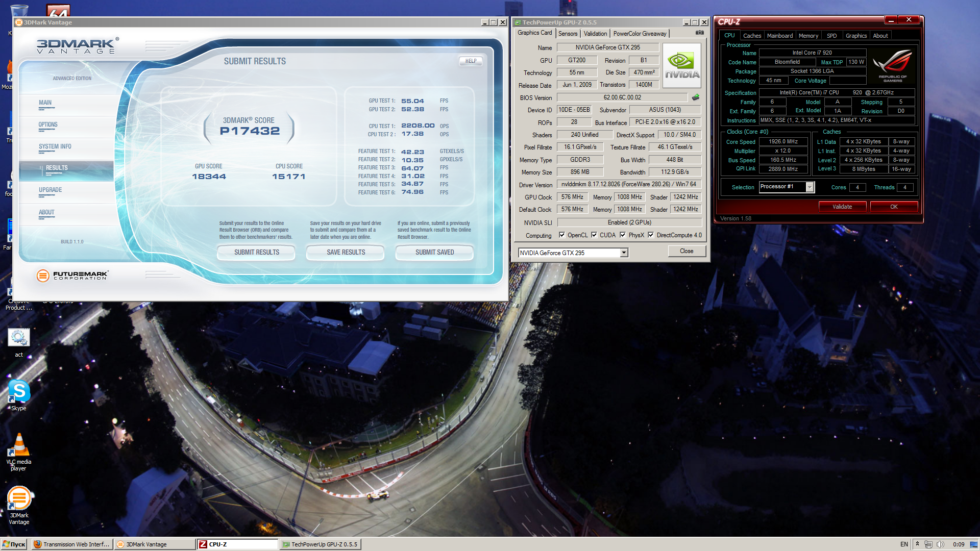The height and width of the screenshot is (551, 980).
Task: Click the volume speaker tray icon
Action: coord(940,544)
